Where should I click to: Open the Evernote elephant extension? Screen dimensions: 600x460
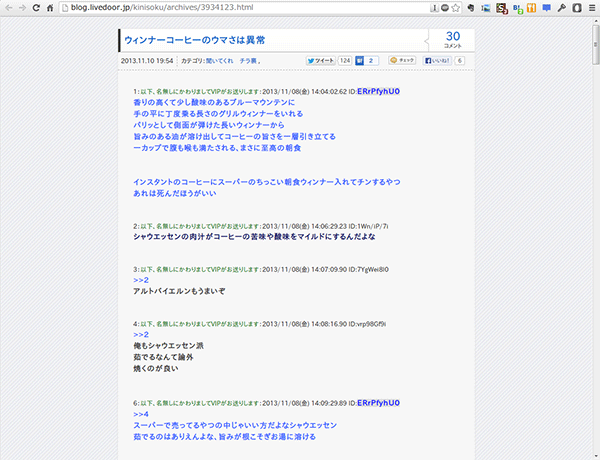point(471,8)
